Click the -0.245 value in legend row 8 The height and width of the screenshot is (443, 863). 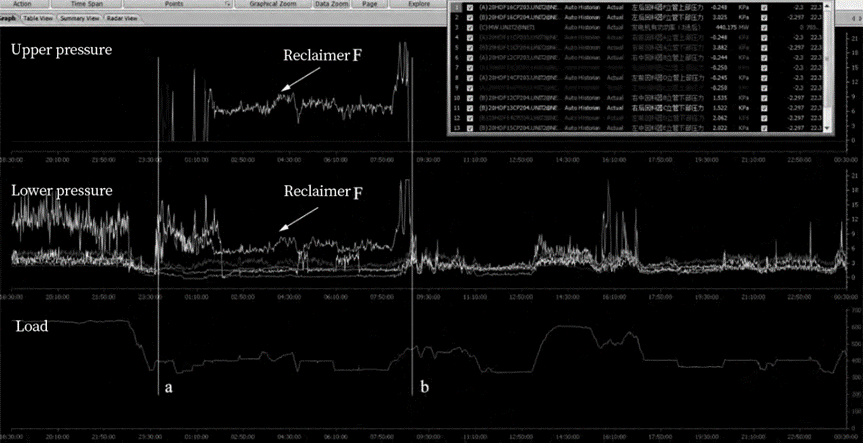718,78
